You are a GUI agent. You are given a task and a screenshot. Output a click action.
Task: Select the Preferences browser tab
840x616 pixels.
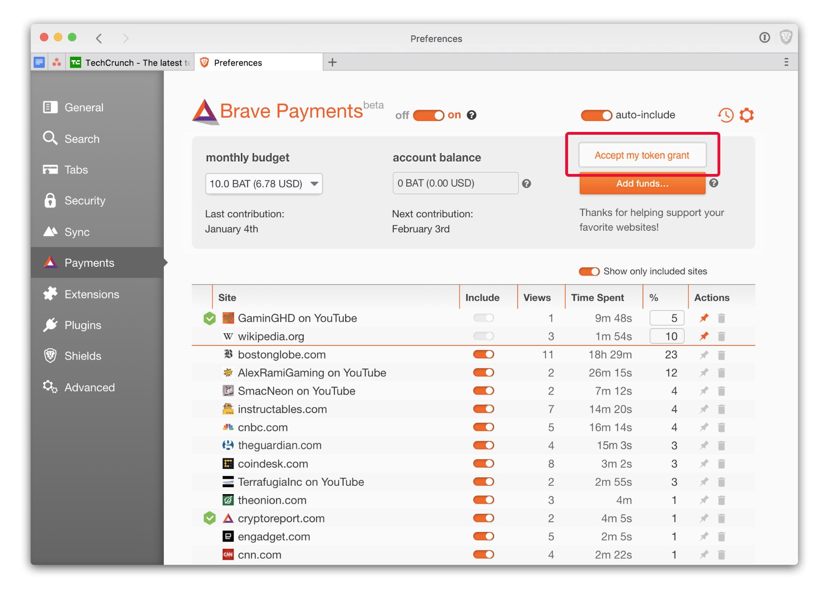click(x=259, y=62)
